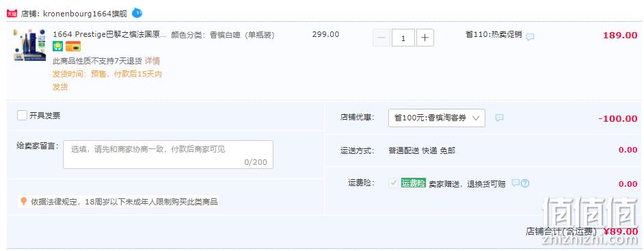Open the 运费险 question mark help
644x251 pixels.
(x=525, y=183)
